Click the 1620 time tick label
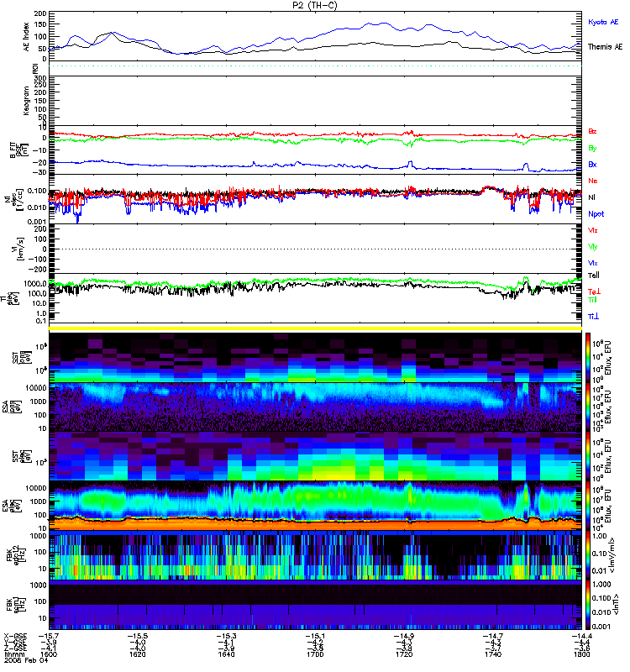Image resolution: width=630 pixels, height=672 pixels. point(137,654)
